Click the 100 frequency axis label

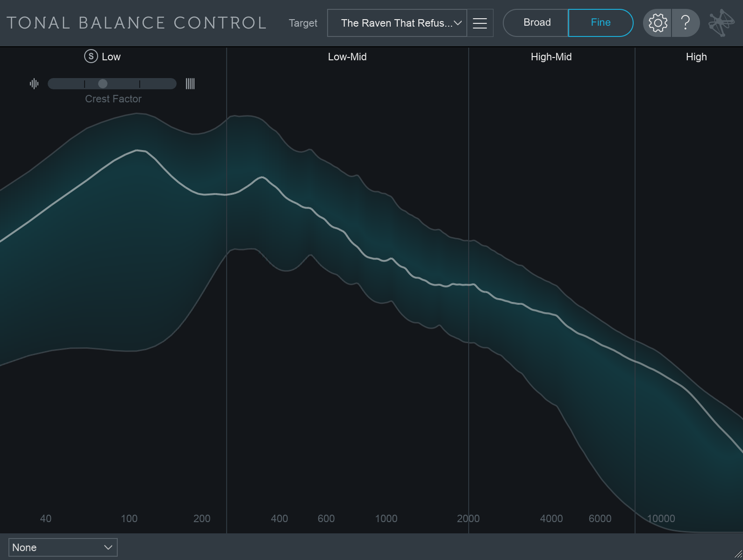coord(129,518)
